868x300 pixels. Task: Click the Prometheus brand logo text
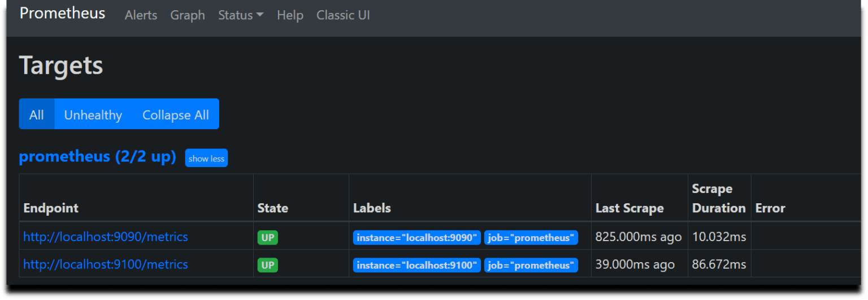tap(62, 14)
